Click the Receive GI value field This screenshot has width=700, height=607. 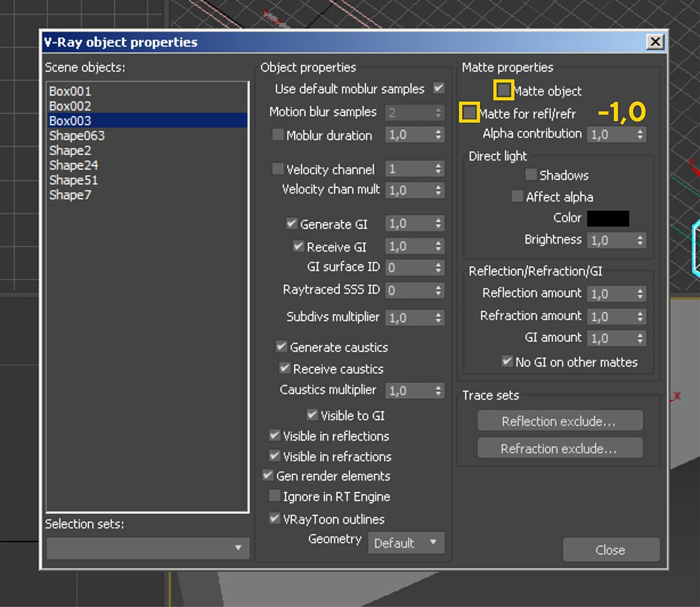coord(409,246)
